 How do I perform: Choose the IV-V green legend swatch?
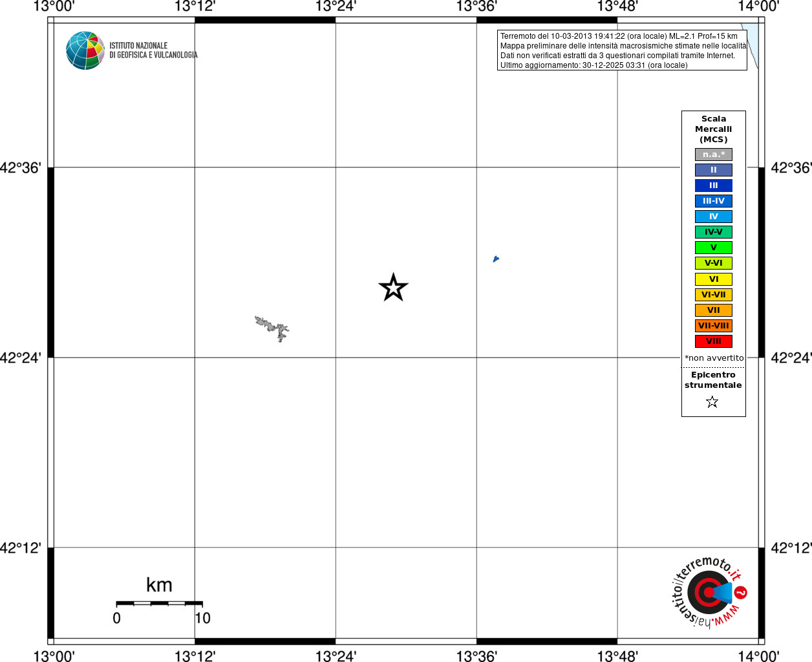714,232
